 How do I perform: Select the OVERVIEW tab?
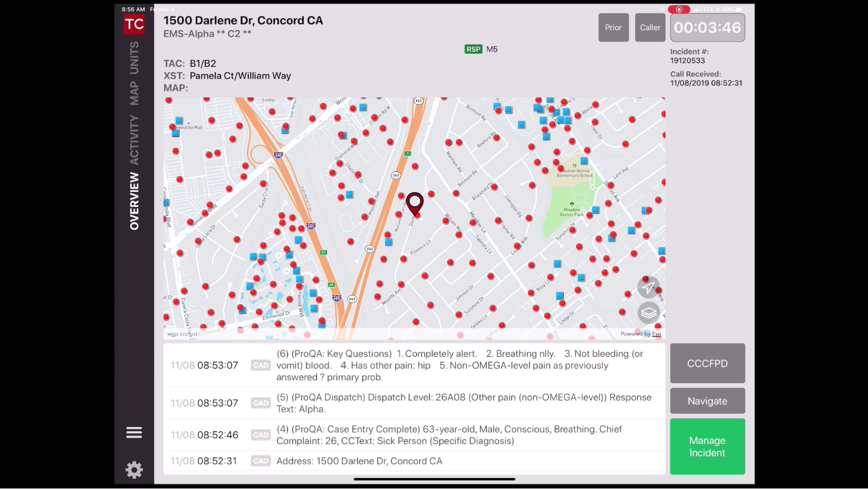coord(134,201)
